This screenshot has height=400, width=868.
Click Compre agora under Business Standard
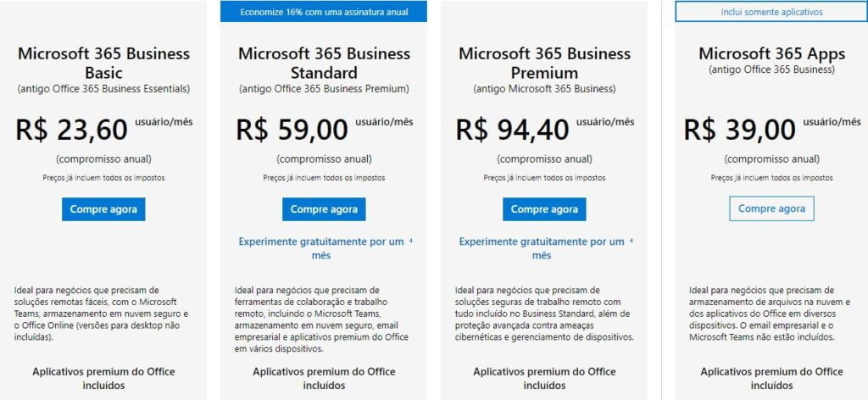point(324,209)
